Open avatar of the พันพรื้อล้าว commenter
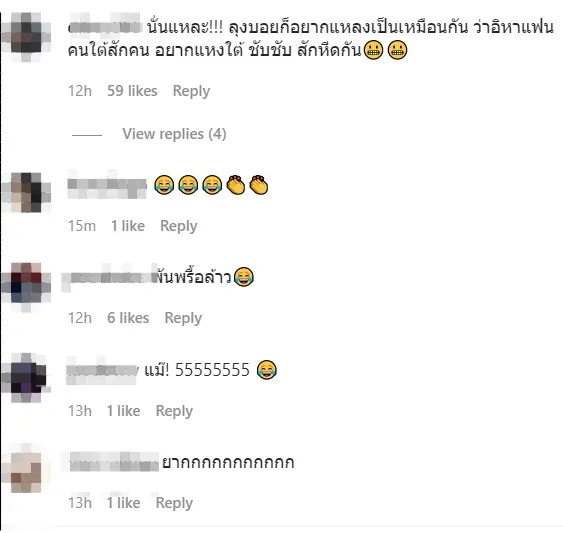The height and width of the screenshot is (533, 563). point(26,287)
